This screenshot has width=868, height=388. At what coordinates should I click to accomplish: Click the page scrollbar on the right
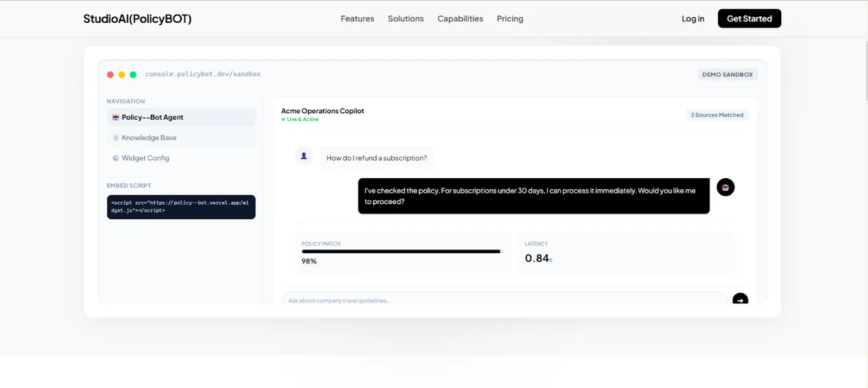(x=866, y=70)
